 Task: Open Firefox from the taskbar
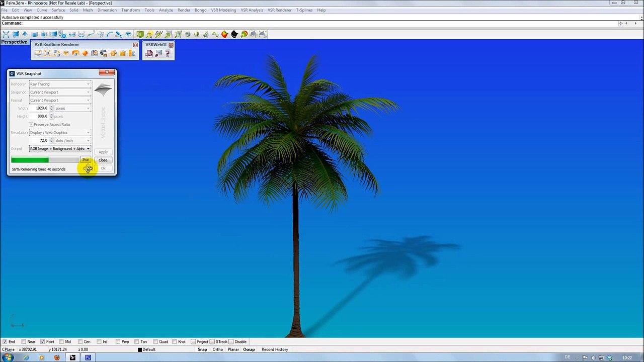pos(57,357)
